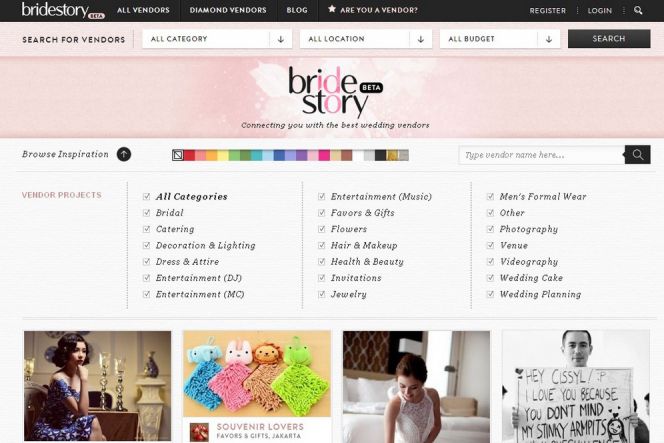
Task: Toggle Men's Formal Wear checkbox
Action: 490,197
